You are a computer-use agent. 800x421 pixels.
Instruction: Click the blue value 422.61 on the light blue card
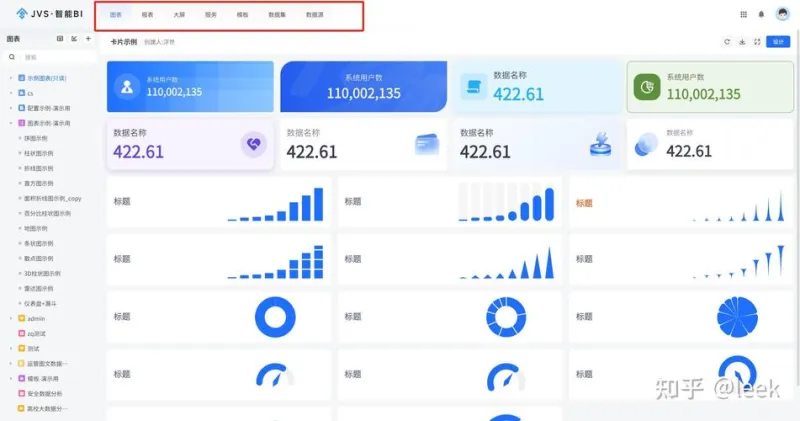click(x=518, y=94)
